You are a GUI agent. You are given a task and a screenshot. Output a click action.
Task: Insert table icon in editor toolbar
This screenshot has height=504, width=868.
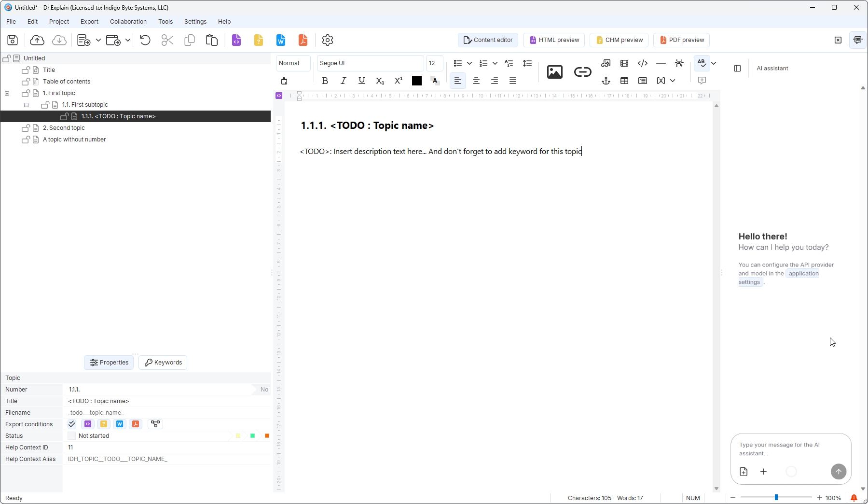click(x=624, y=81)
